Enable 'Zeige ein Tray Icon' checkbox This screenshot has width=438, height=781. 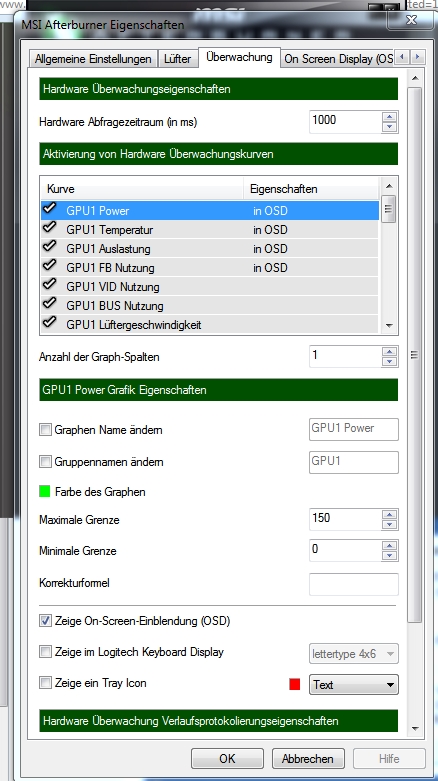45,683
